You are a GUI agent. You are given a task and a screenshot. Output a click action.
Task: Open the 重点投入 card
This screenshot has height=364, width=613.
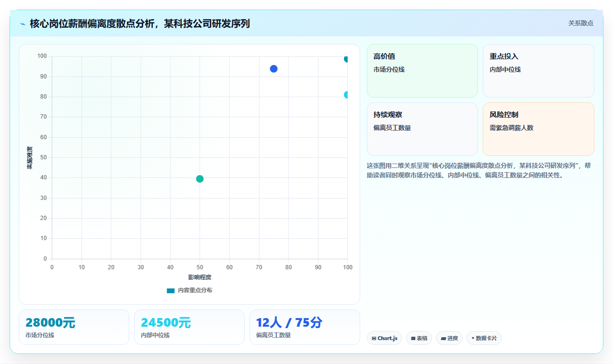pos(538,71)
